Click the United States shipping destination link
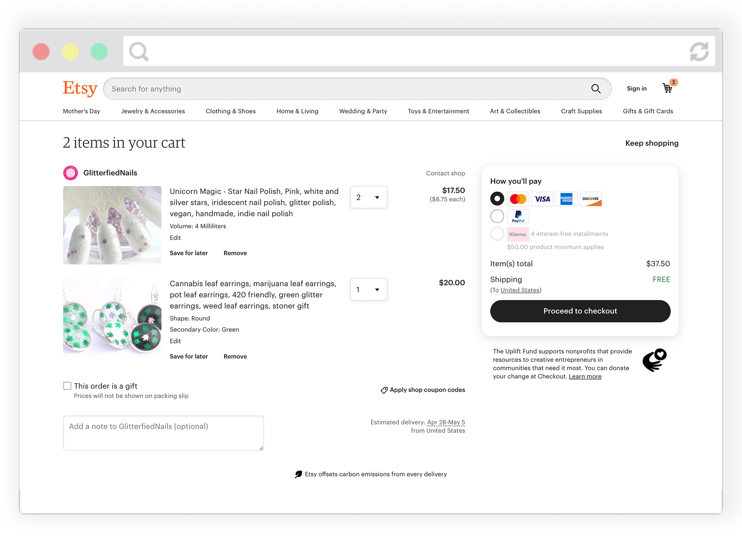 click(520, 290)
